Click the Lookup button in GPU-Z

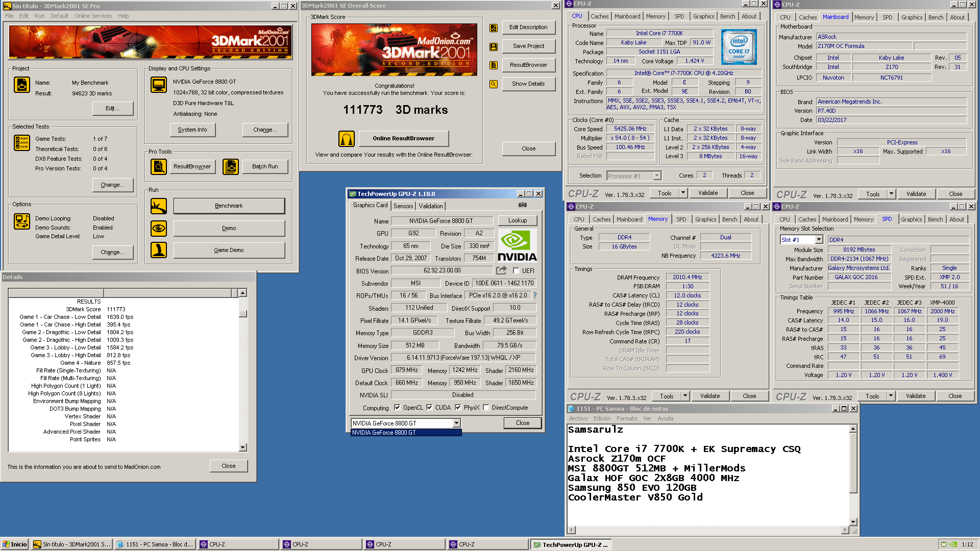[x=518, y=220]
